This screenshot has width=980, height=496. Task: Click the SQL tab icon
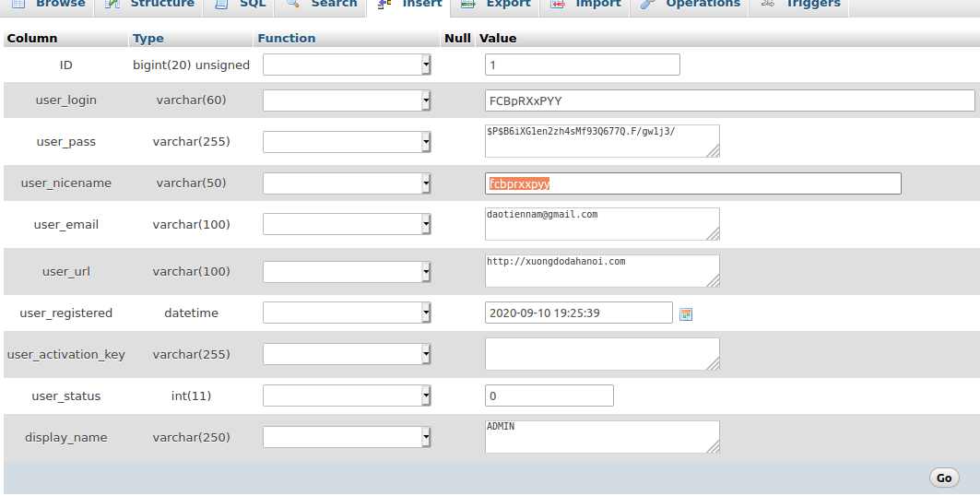221,4
